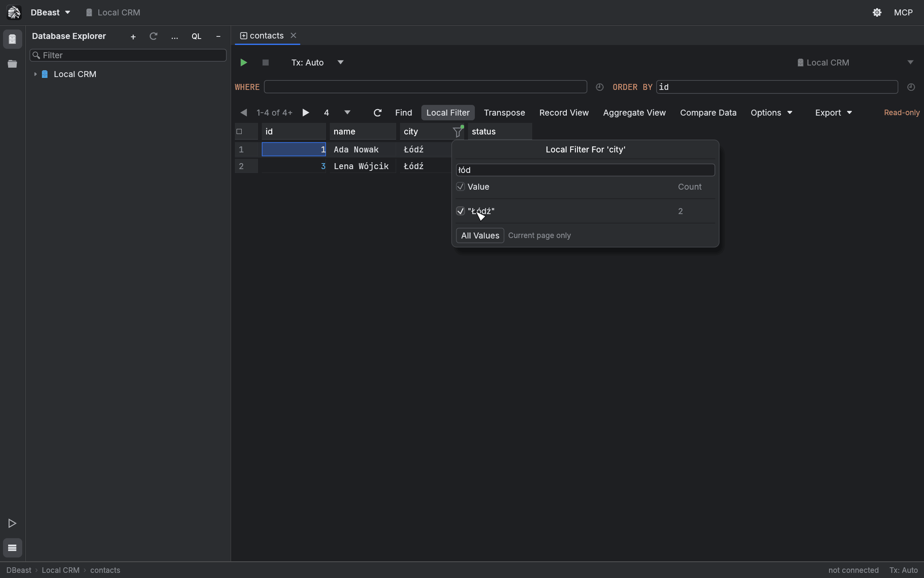Open the settings gear icon

point(877,12)
